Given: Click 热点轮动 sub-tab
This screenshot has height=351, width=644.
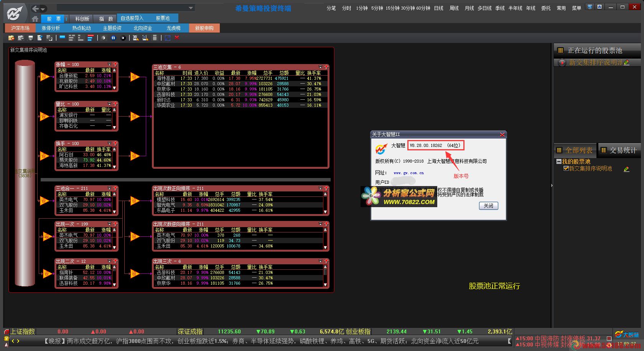Looking at the screenshot, I should (81, 28).
